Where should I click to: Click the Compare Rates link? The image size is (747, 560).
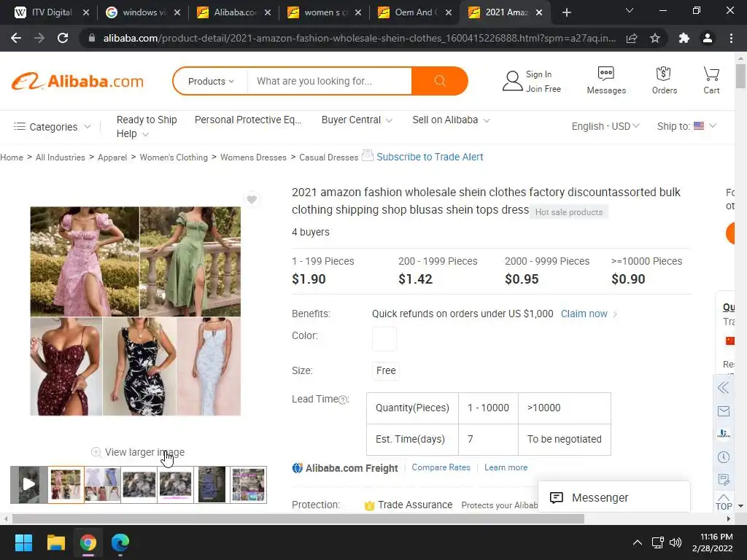pyautogui.click(x=441, y=467)
